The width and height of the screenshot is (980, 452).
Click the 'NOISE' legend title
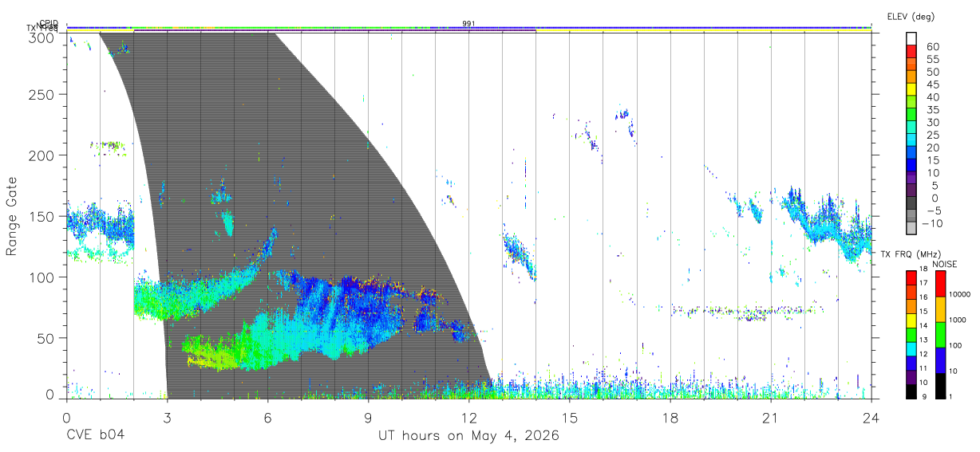click(x=946, y=263)
